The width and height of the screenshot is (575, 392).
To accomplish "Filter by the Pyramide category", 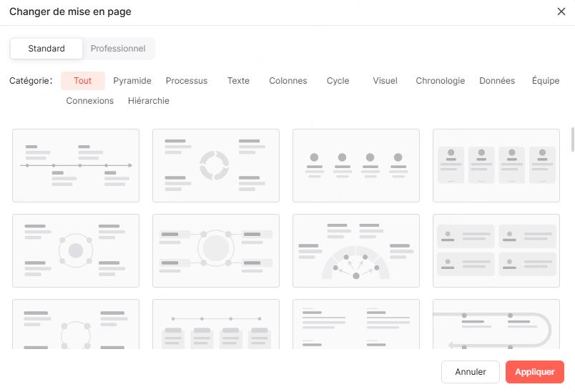I will tap(132, 81).
